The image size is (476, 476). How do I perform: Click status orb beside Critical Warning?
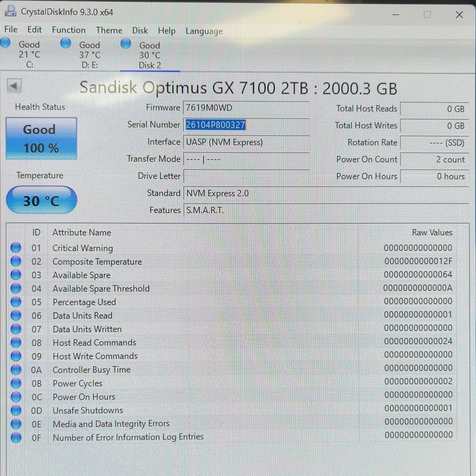(x=16, y=248)
